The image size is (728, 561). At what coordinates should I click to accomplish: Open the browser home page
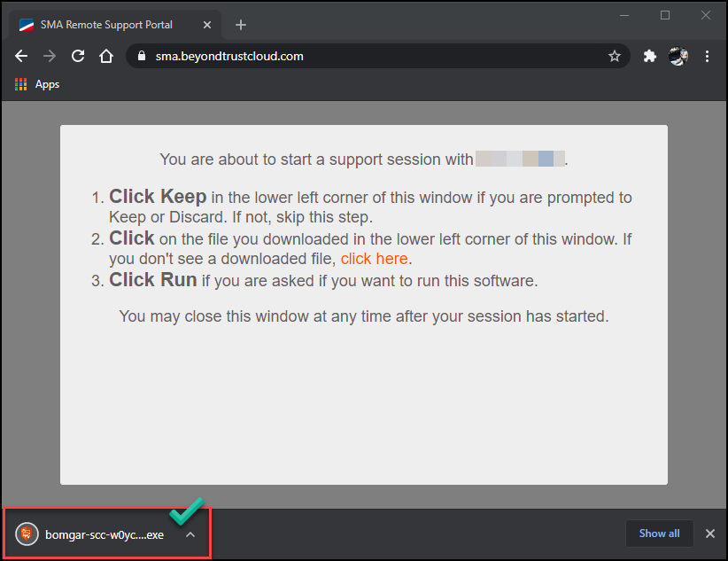coord(105,55)
